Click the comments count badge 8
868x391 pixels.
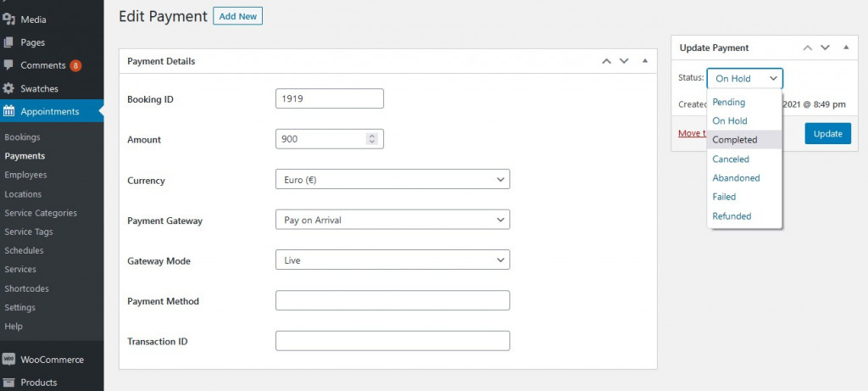tap(75, 65)
